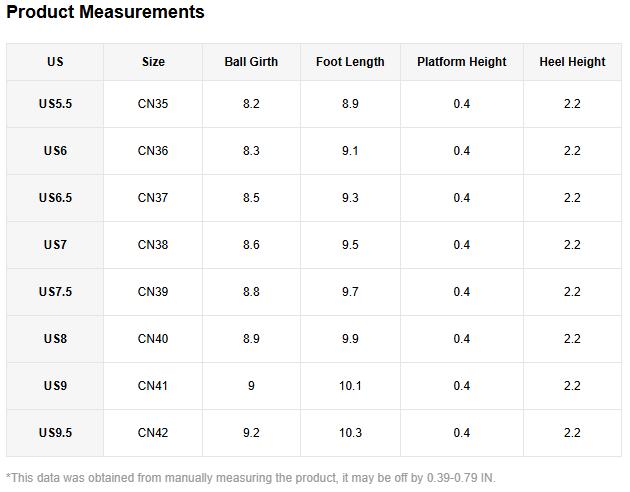The image size is (630, 492).
Task: Click the Platform Height column header
Action: tap(461, 62)
